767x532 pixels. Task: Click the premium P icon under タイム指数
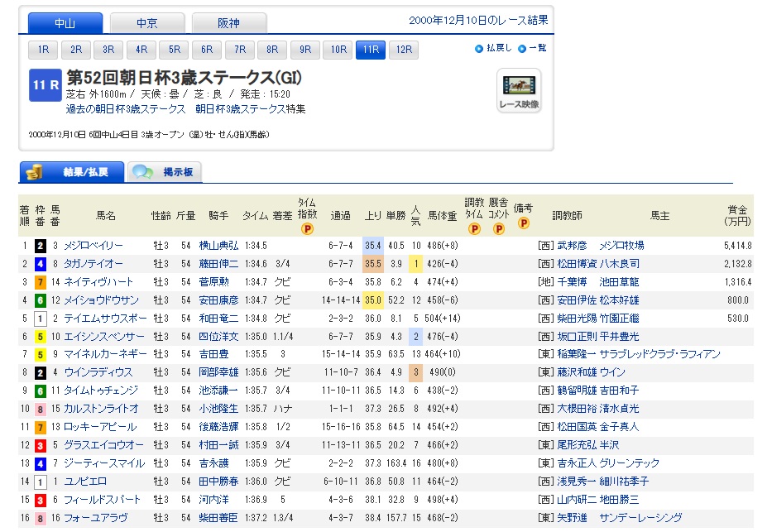pos(307,229)
